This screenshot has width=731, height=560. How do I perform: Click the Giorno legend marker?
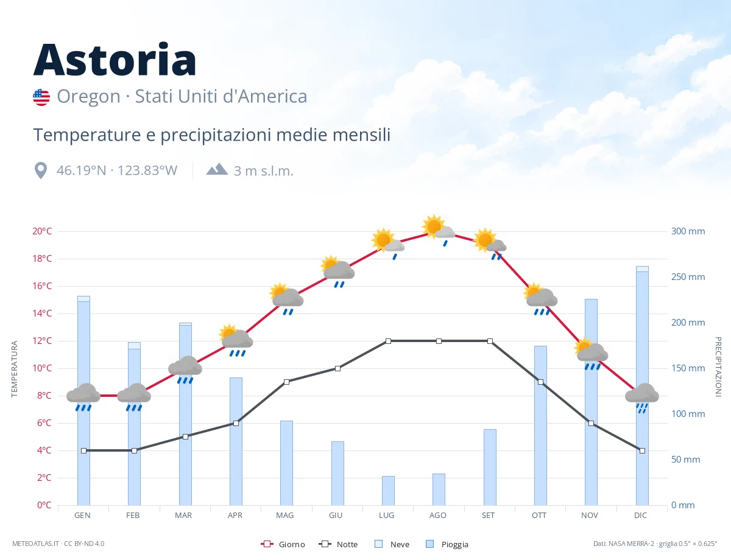[x=267, y=544]
